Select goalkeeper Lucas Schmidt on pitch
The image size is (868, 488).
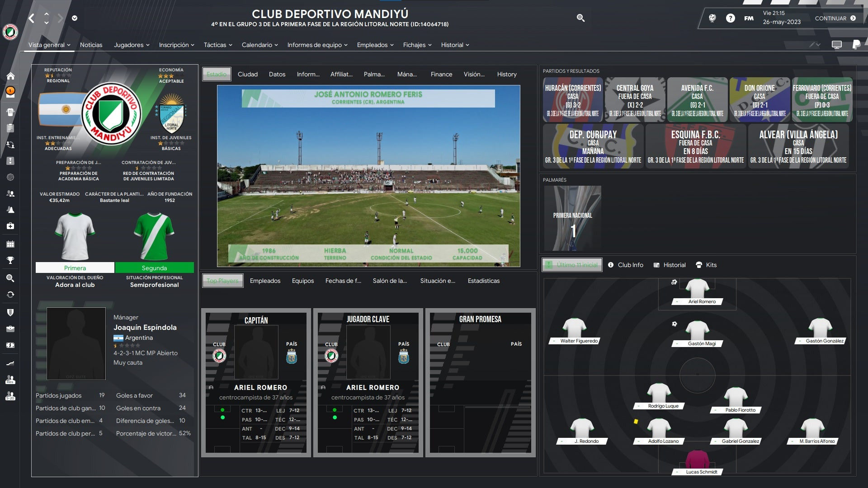[698, 462]
